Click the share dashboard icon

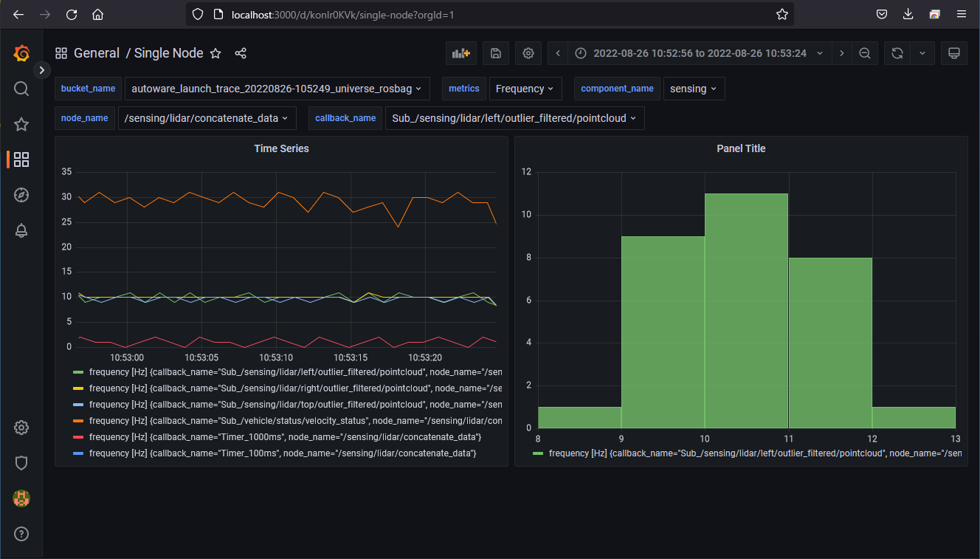(x=241, y=53)
